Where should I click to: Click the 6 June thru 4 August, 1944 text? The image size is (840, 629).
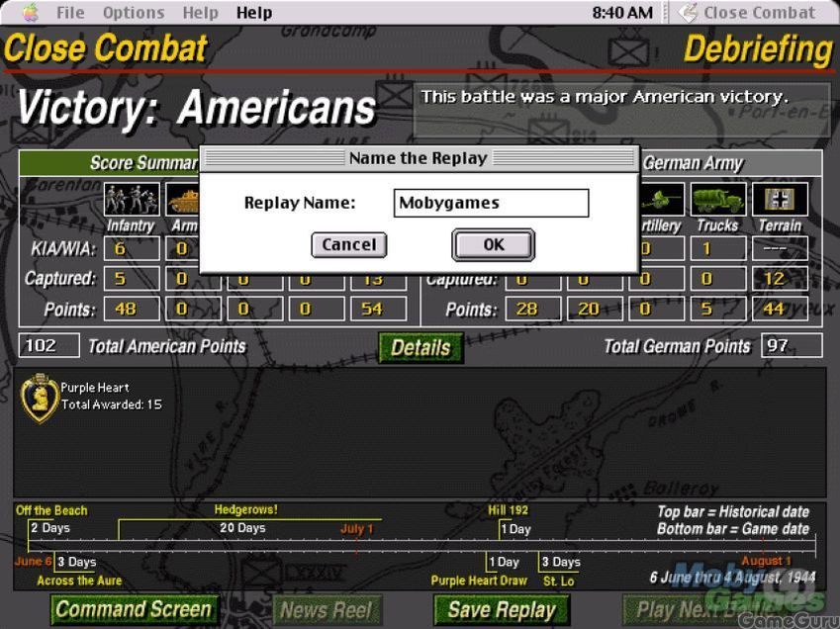pyautogui.click(x=733, y=578)
